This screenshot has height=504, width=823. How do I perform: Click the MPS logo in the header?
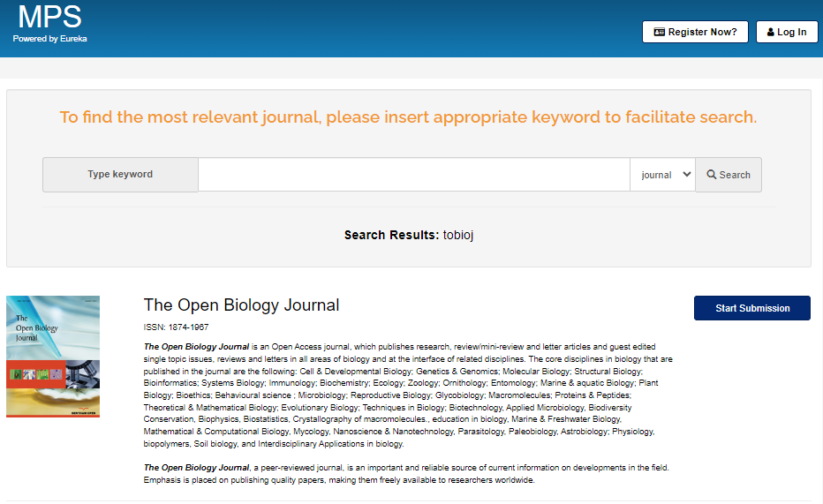49,17
